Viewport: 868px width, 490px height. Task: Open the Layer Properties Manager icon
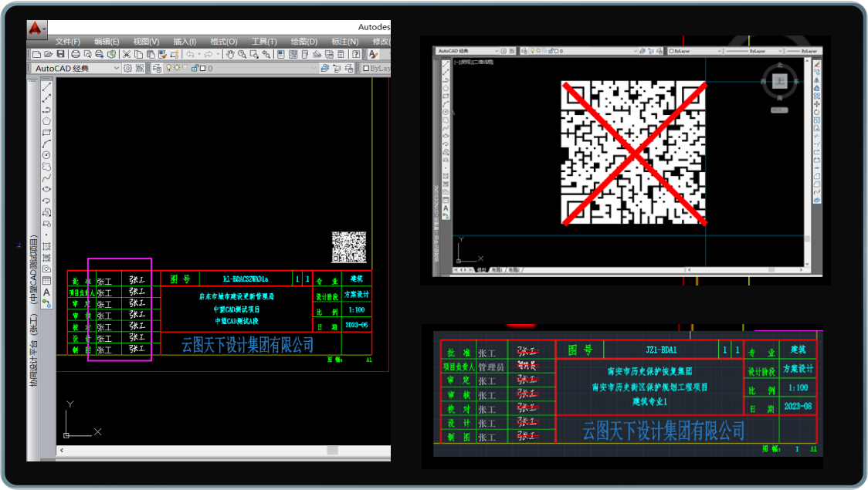pos(158,68)
